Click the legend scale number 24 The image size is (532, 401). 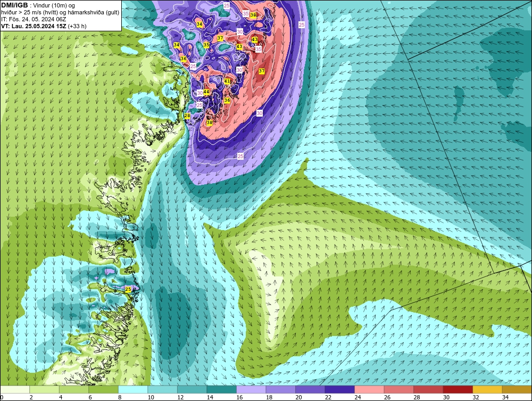point(358,397)
